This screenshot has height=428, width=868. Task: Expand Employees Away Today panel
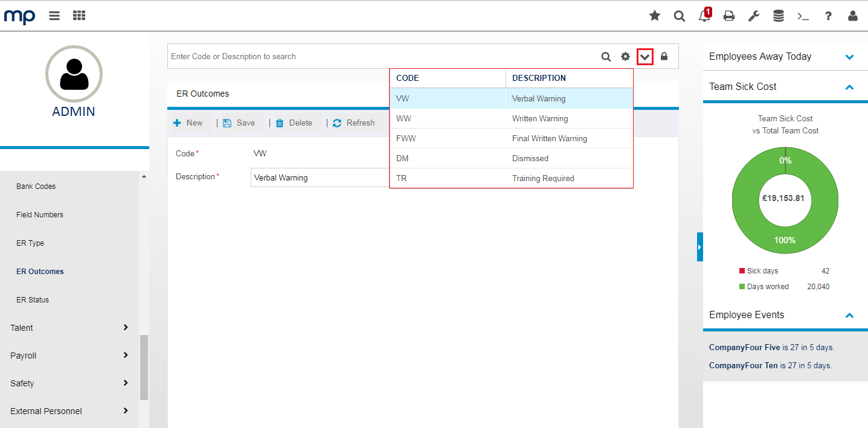[849, 57]
